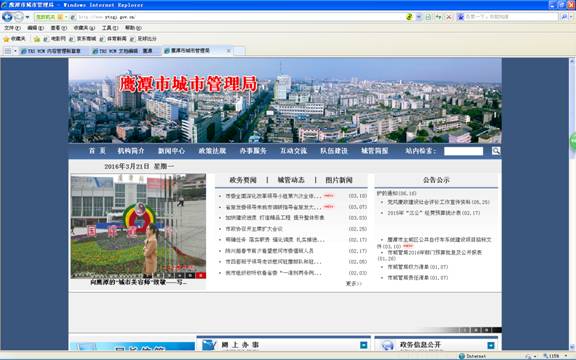
Task: Open the 文件 (File) menu
Action: coord(12,28)
